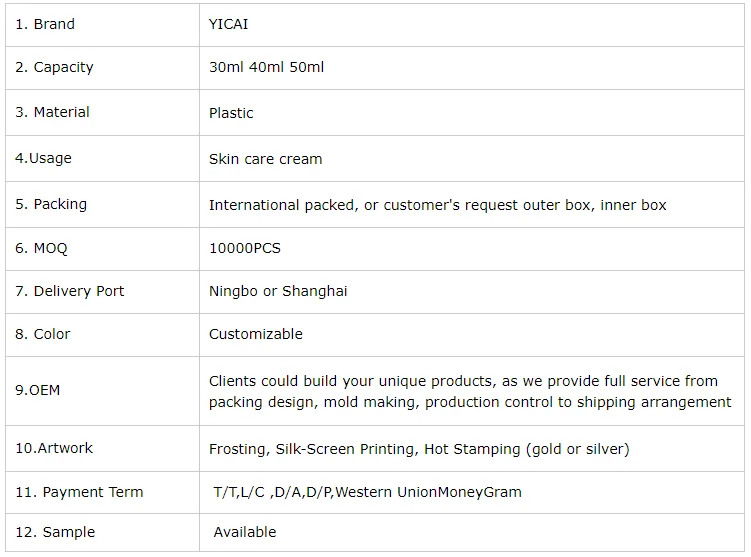Image resolution: width=751 pixels, height=557 pixels.
Task: Click the '7. Delivery Port' label
Action: (70, 291)
